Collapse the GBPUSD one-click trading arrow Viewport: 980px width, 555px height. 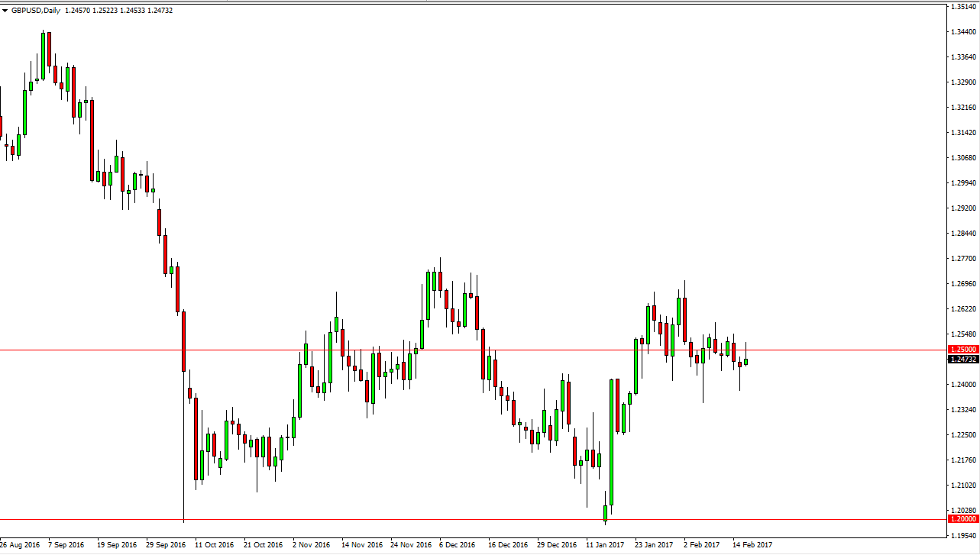6,11
